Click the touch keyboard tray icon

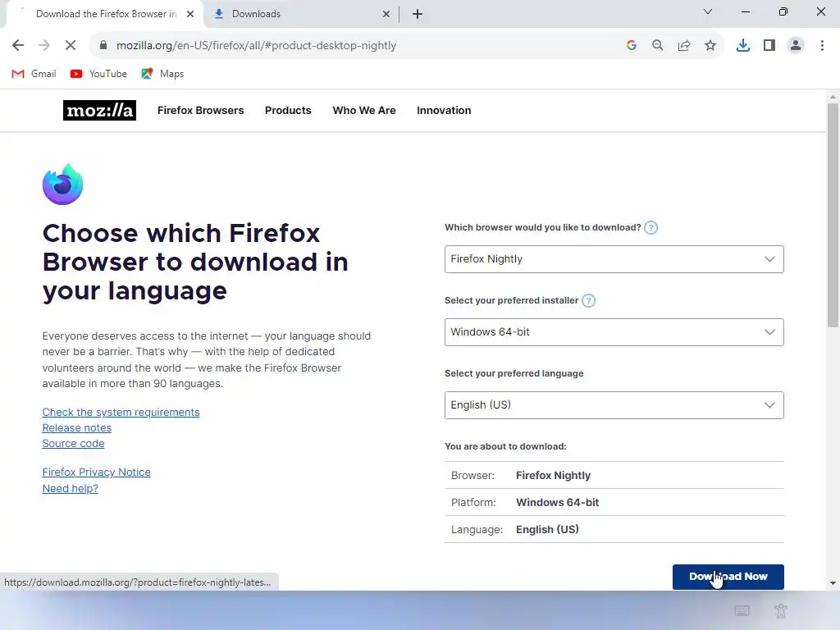point(742,610)
